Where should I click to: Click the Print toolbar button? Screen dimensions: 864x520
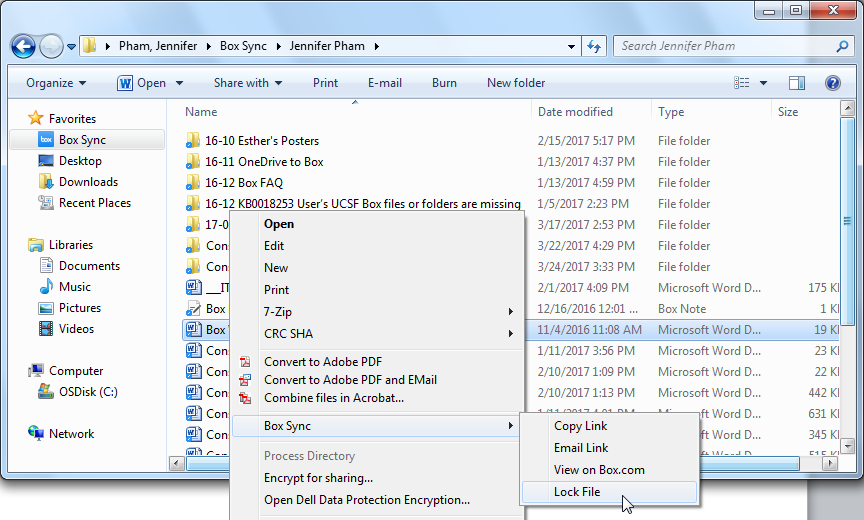coord(325,83)
